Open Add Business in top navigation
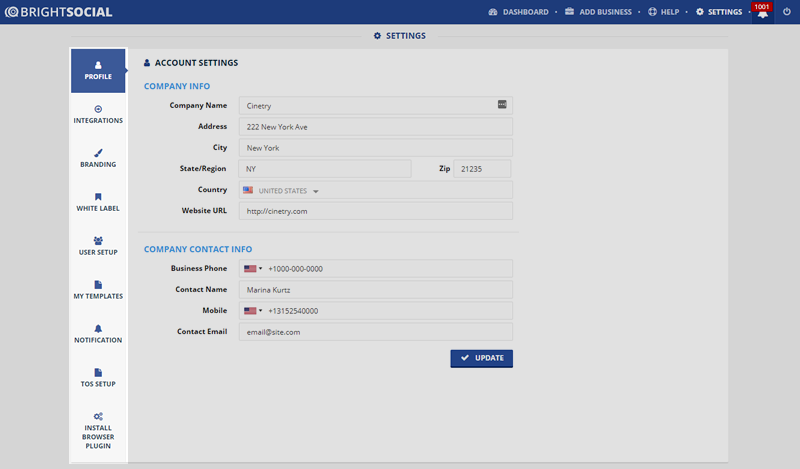 point(600,12)
